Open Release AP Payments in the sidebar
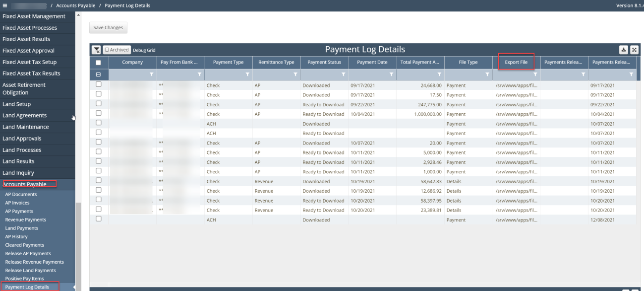Screen dimensions: 644x291 click(x=28, y=253)
